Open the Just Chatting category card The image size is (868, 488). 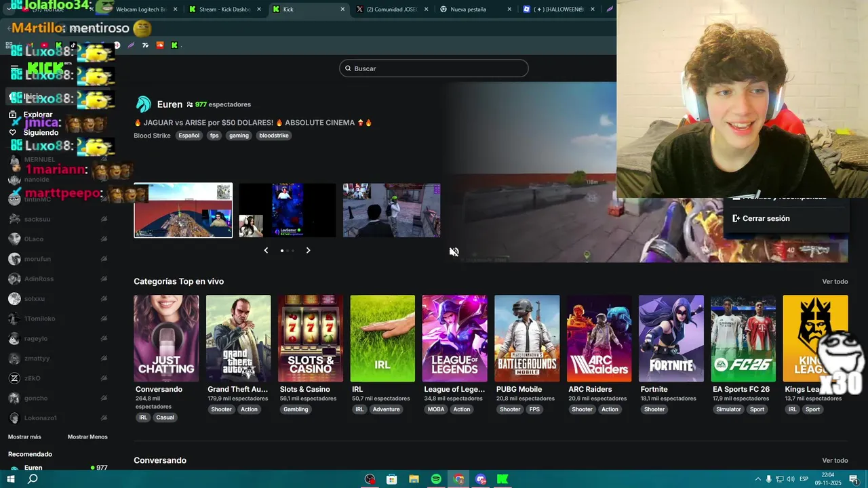tap(166, 338)
